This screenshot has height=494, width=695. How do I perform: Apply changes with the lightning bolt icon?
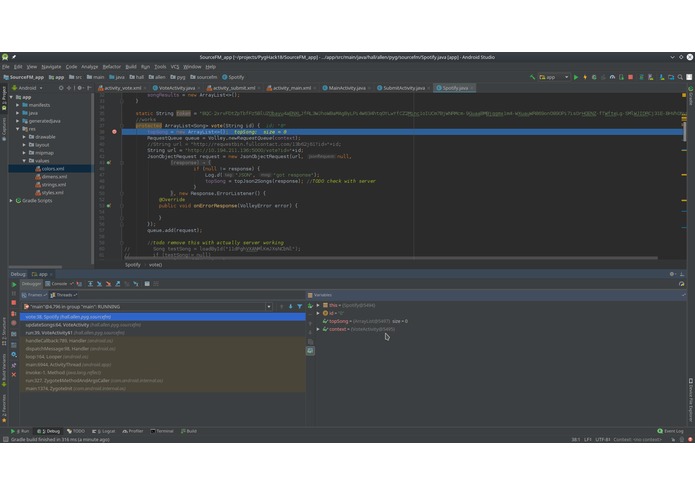[585, 77]
